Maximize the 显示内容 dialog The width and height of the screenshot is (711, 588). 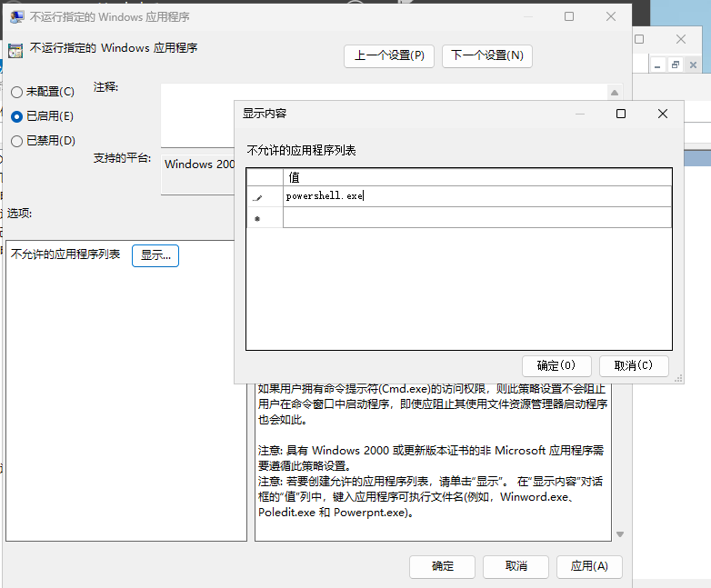(x=621, y=114)
